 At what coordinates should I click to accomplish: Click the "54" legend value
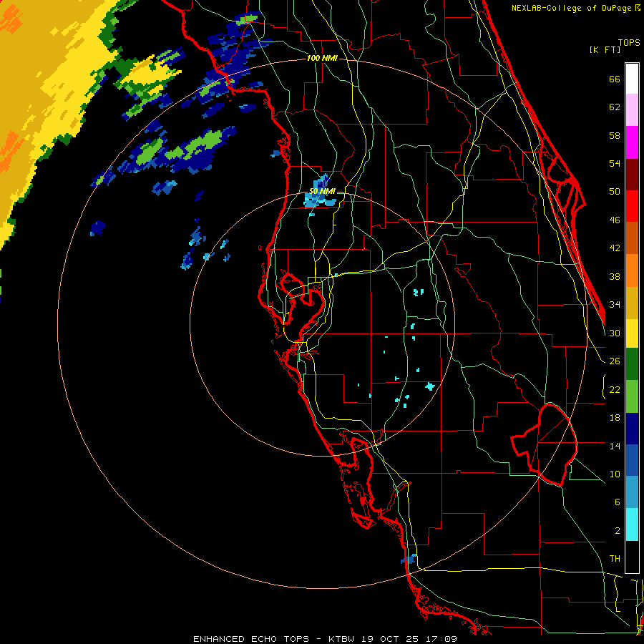tap(615, 163)
